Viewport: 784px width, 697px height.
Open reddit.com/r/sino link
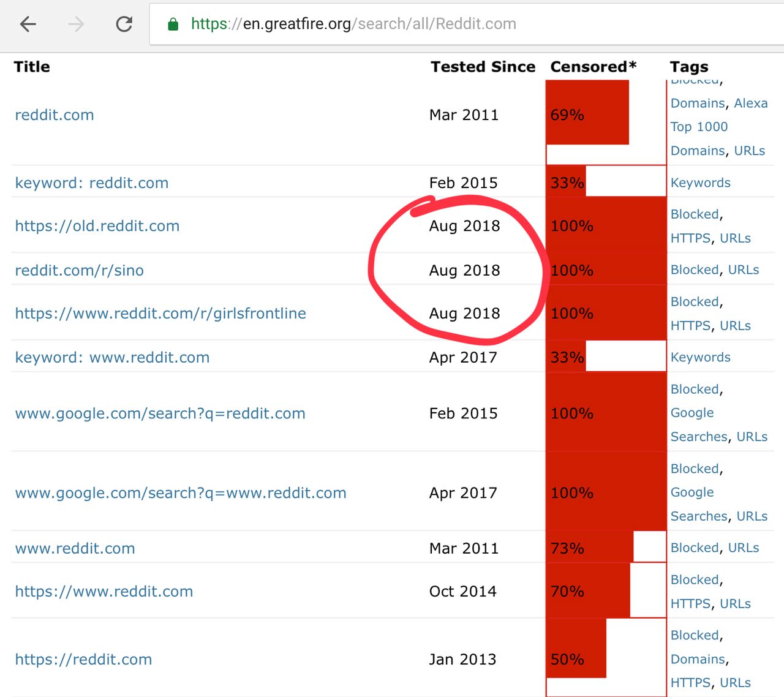(x=80, y=271)
